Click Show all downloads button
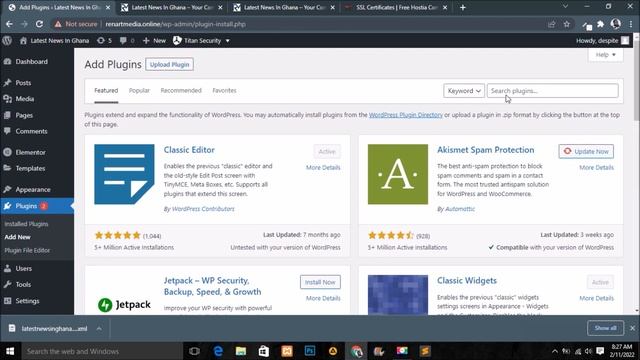Screen dimensions: 640x360 (x=605, y=328)
